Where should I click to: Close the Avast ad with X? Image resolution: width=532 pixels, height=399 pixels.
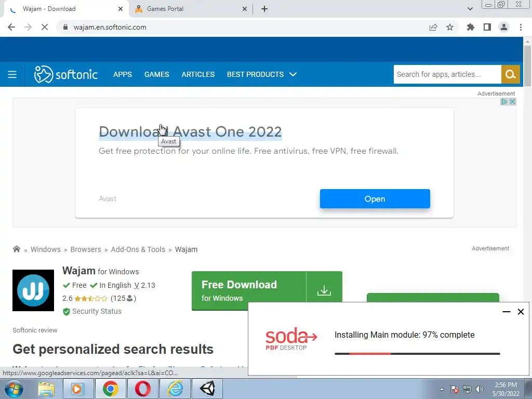512,101
